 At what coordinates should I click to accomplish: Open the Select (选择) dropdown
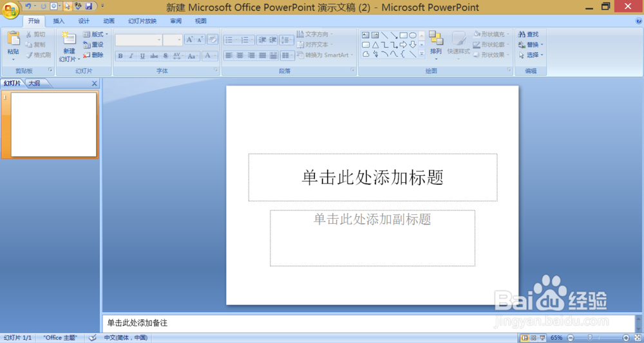click(x=531, y=55)
